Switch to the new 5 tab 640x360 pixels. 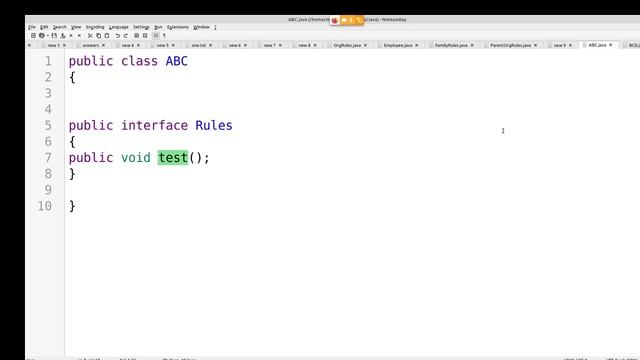click(x=162, y=45)
